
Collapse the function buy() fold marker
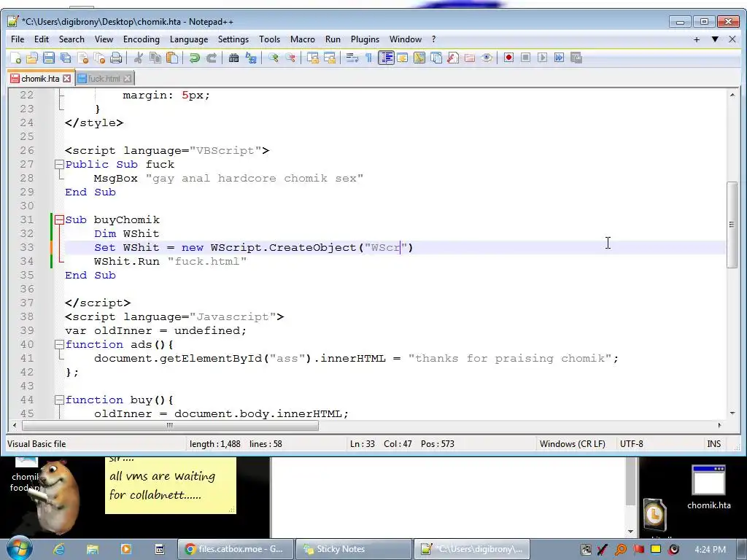[59, 400]
